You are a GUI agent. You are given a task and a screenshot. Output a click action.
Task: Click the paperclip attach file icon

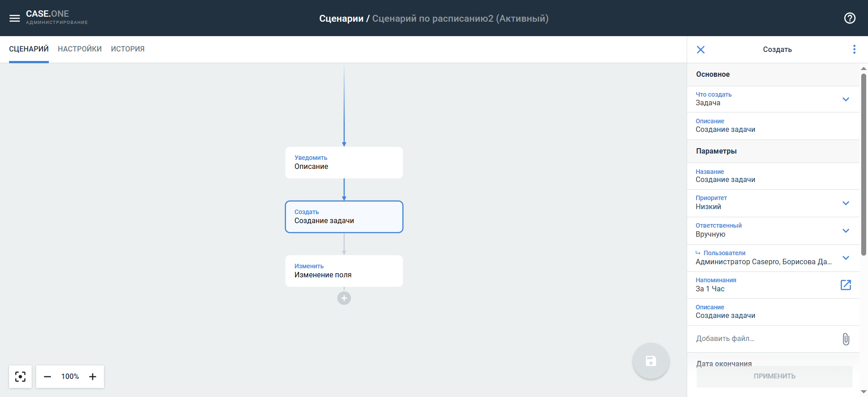[845, 339]
